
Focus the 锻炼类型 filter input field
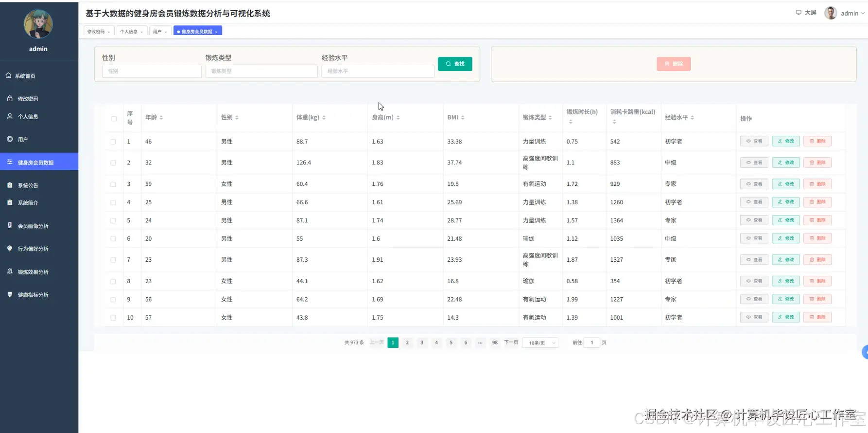coord(261,71)
